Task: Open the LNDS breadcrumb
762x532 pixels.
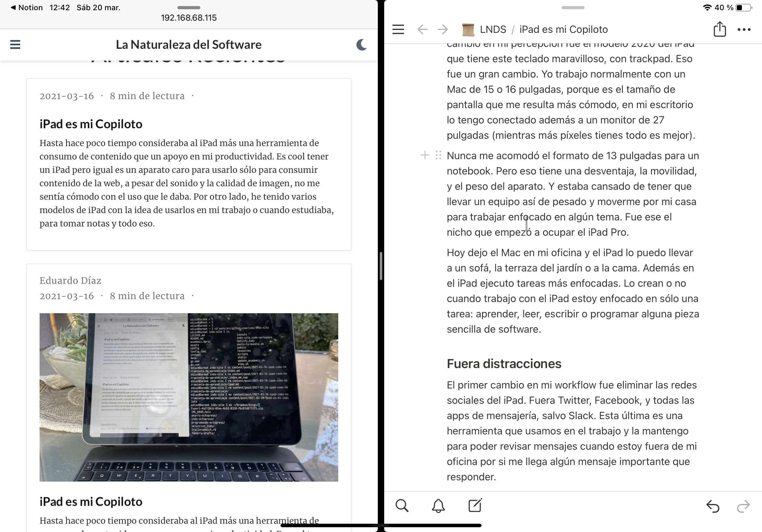Action: [493, 30]
